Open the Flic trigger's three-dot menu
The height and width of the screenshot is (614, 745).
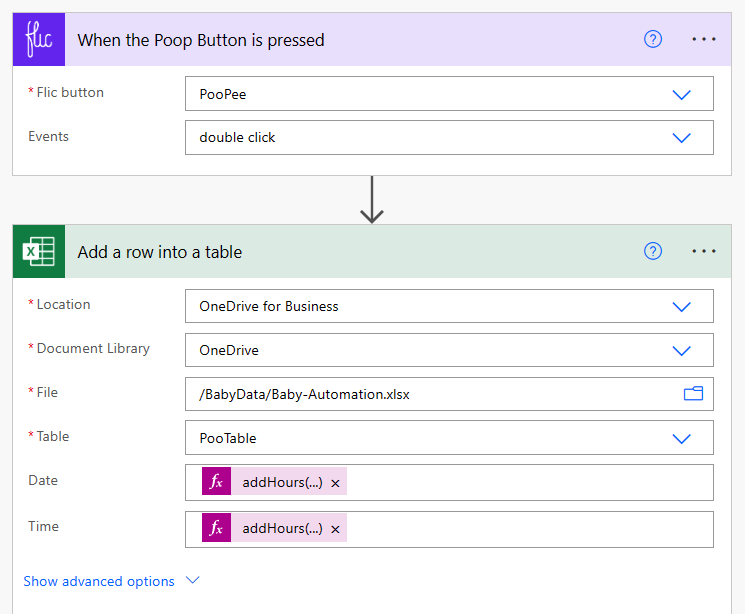coord(704,40)
